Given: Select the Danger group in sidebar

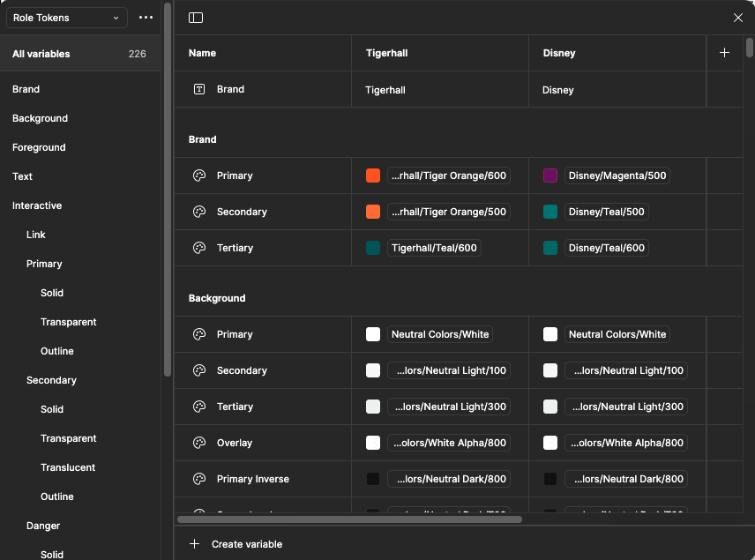Looking at the screenshot, I should click(x=43, y=526).
